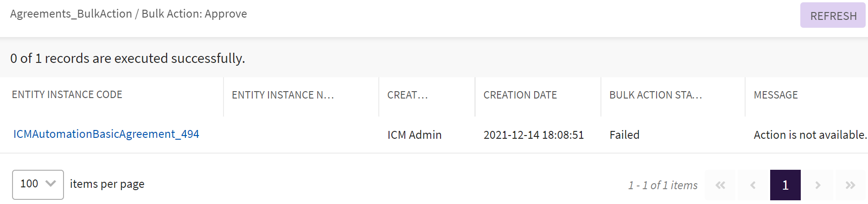868x204 pixels.
Task: Sort by Creation Date column header
Action: pos(520,95)
